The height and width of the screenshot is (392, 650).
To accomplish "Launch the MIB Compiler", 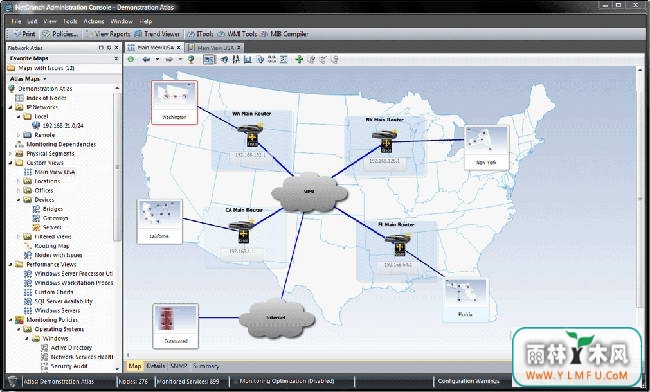I will (x=285, y=34).
